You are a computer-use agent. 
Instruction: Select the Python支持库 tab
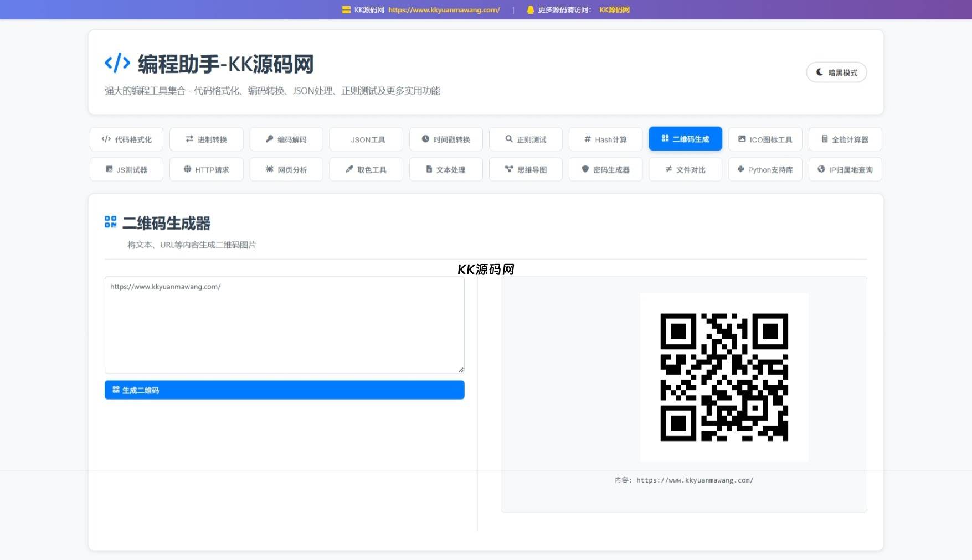[765, 169]
